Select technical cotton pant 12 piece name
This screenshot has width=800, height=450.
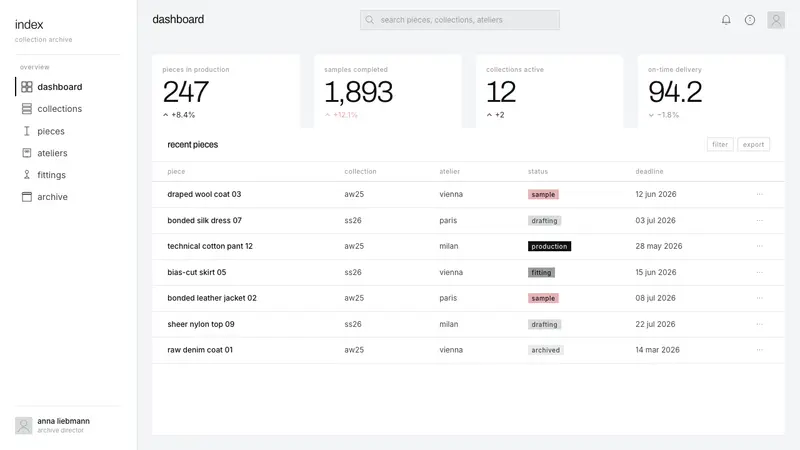tap(210, 246)
